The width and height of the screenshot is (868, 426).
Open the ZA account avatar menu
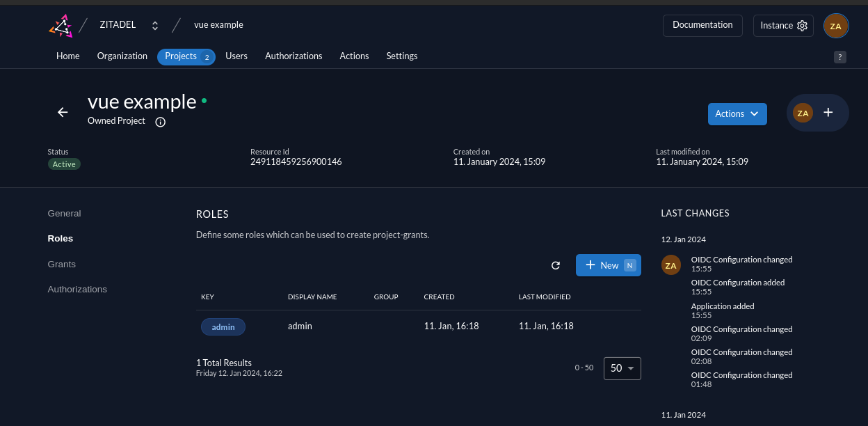pyautogui.click(x=835, y=25)
